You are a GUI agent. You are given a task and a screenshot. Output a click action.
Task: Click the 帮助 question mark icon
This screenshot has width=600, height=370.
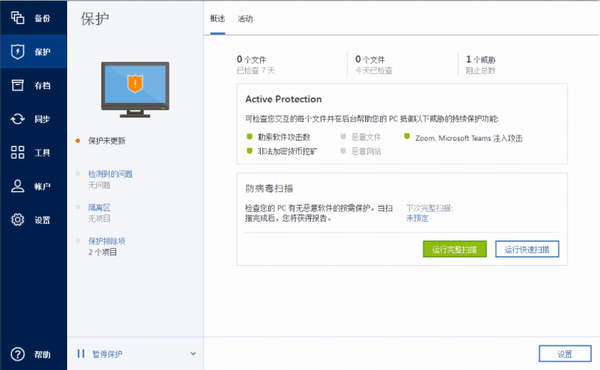click(x=18, y=354)
